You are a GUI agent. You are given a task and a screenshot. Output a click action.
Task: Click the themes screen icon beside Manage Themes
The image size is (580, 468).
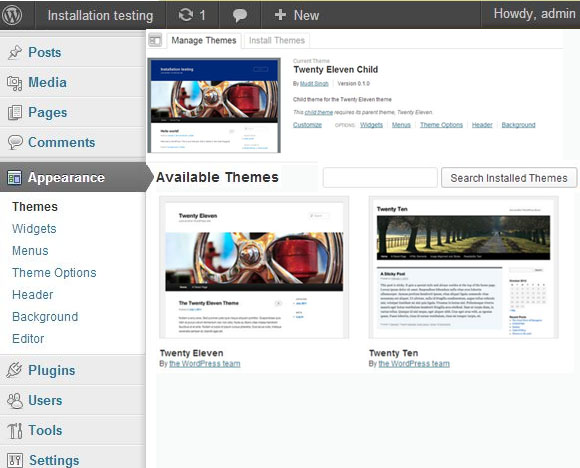pos(155,40)
